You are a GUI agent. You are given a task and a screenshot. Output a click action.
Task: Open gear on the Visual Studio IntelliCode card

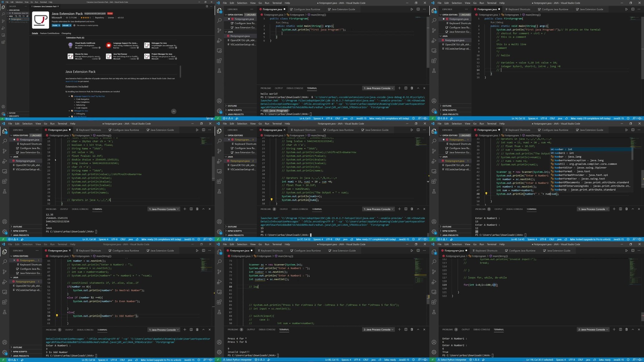99,48
